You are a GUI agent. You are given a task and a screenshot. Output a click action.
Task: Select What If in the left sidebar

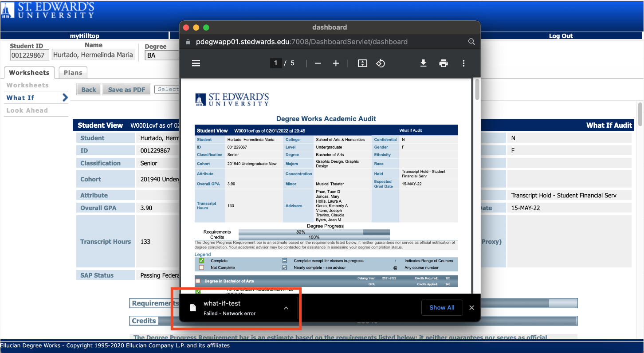point(20,98)
